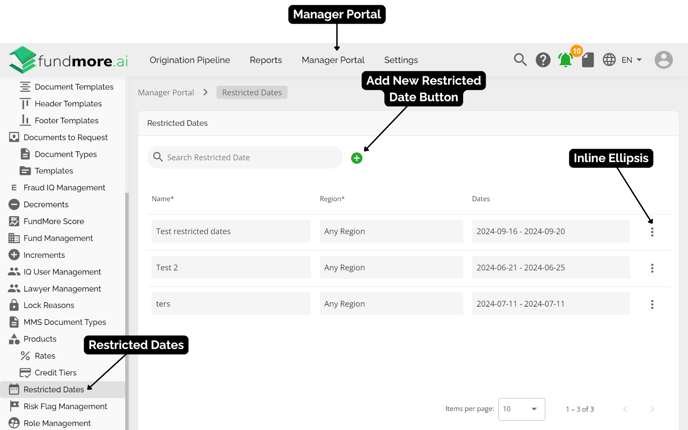688x430 pixels.
Task: Click the Search Restricted Date field
Action: point(250,157)
